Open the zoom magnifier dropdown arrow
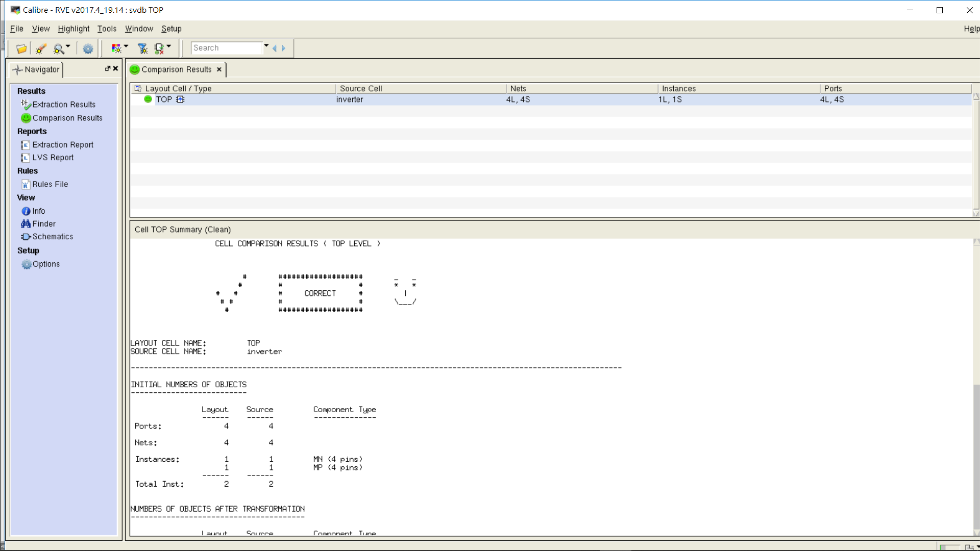Viewport: 980px width, 551px height. coord(68,46)
